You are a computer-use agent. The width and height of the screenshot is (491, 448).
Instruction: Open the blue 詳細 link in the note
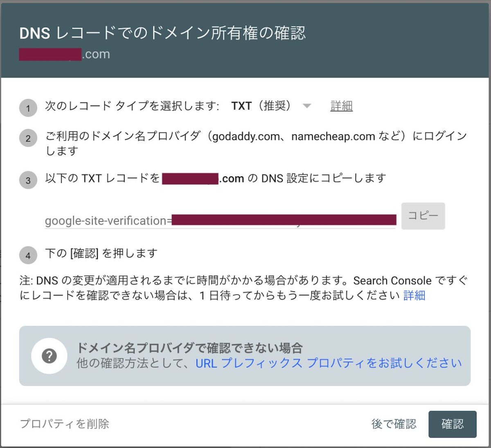tap(414, 295)
